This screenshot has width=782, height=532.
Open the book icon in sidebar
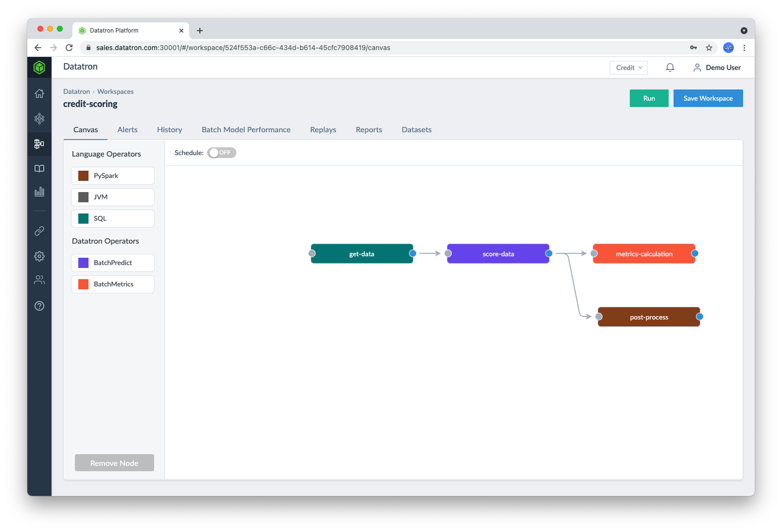click(39, 169)
